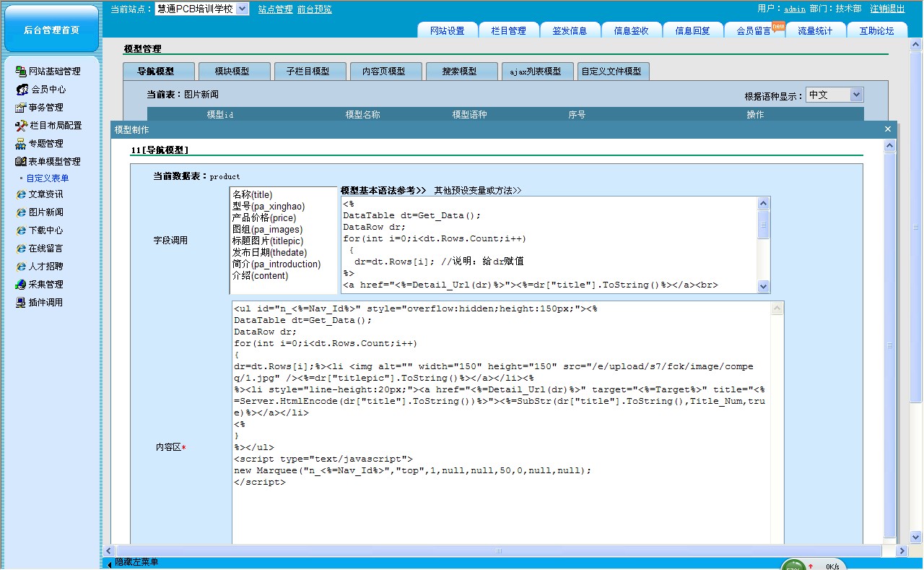Open 会员中心 via its sidebar icon

tap(22, 90)
